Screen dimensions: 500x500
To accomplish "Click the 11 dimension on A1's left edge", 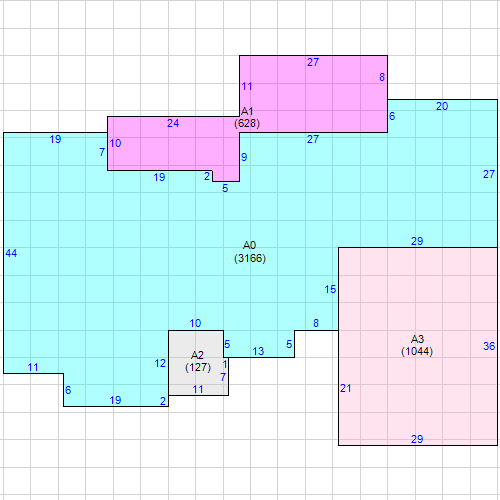I will pos(247,86).
